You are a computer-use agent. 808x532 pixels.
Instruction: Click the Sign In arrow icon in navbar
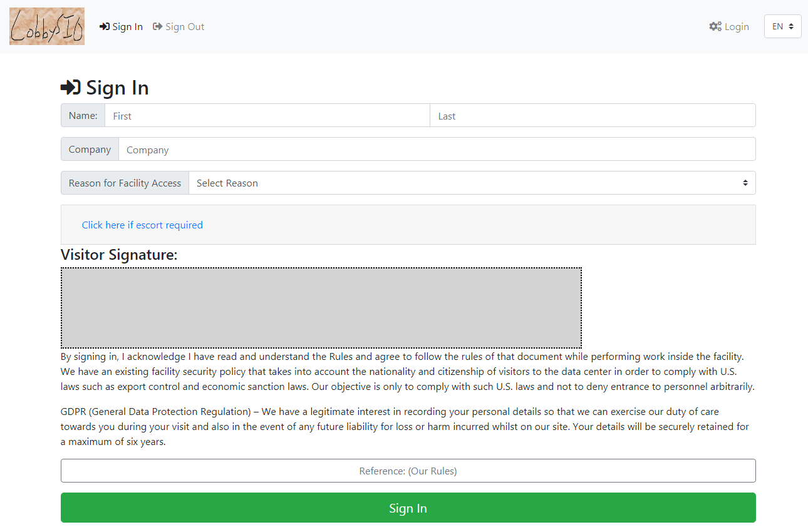(x=105, y=27)
